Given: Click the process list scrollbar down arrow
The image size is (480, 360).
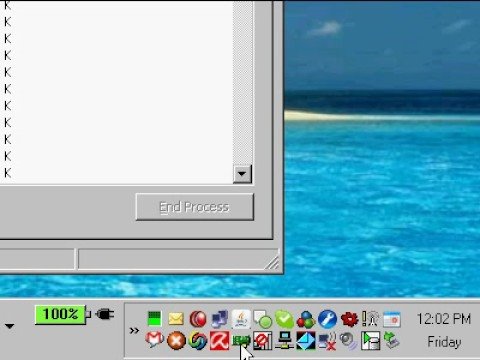Looking at the screenshot, I should [242, 174].
